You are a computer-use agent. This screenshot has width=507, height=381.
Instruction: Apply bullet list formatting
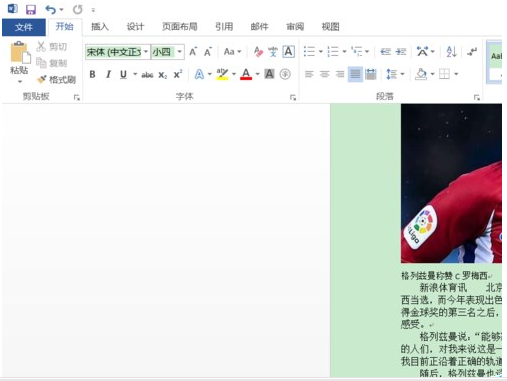click(x=309, y=52)
